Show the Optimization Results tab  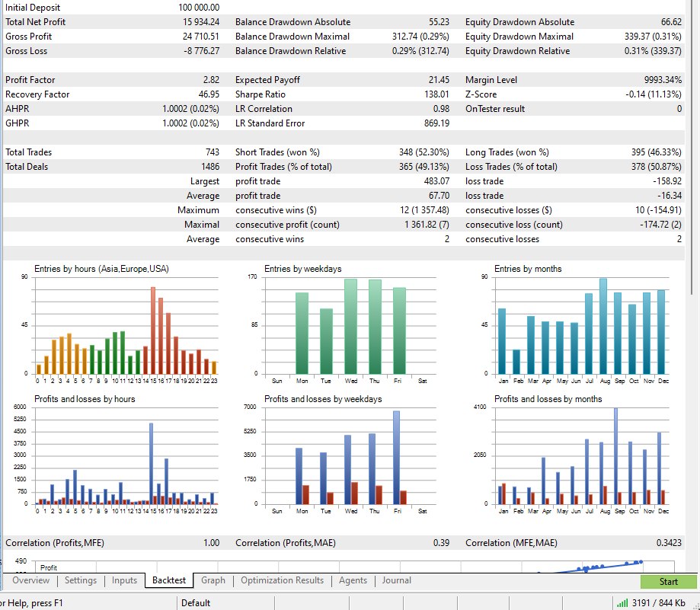pos(282,580)
